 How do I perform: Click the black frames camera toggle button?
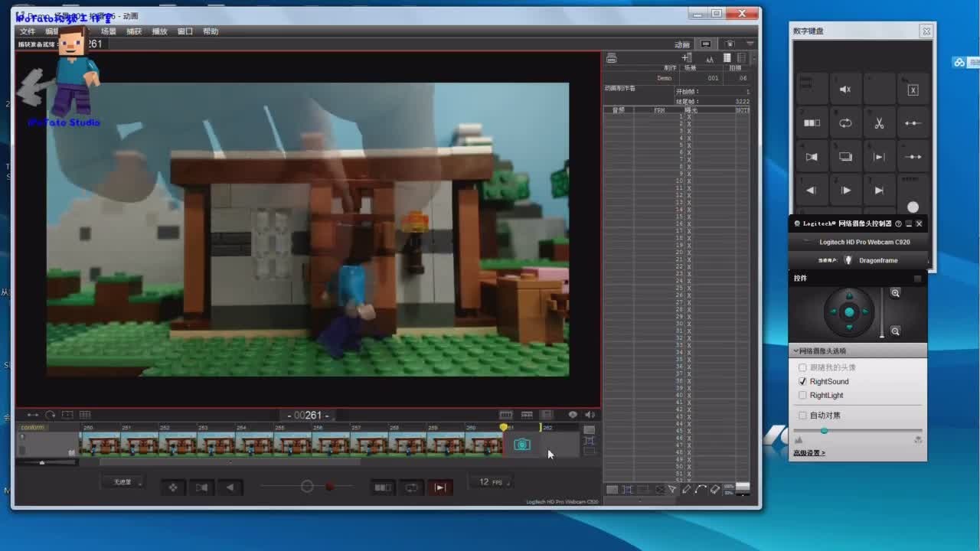tap(201, 487)
